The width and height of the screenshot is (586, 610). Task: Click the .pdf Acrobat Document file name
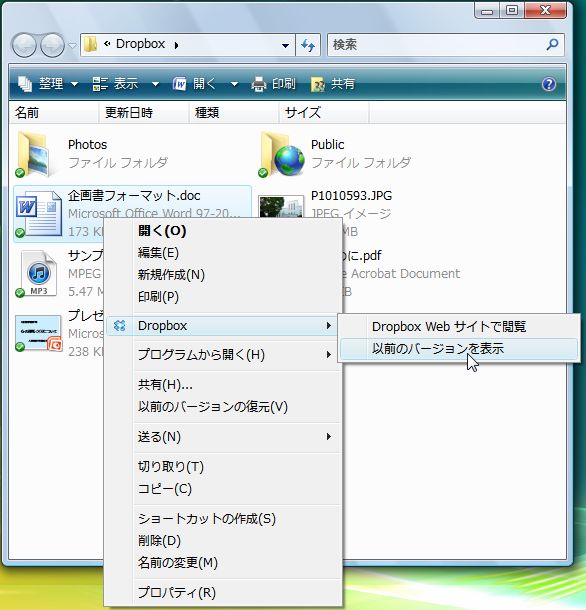click(362, 256)
